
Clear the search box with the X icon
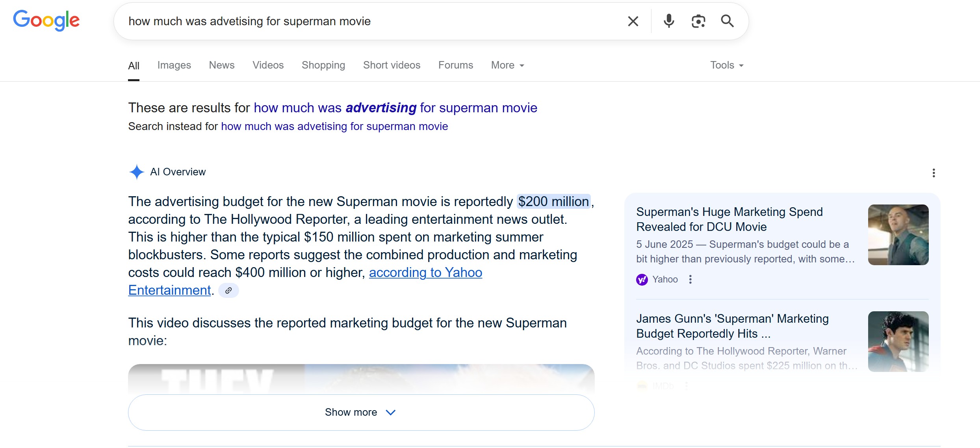pyautogui.click(x=633, y=21)
